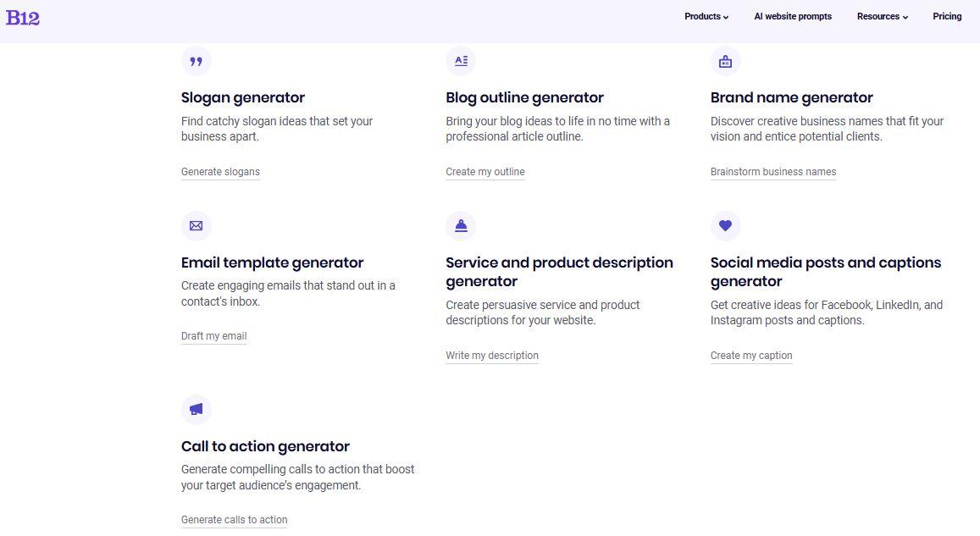The width and height of the screenshot is (980, 536).
Task: Click the Slogan generator heading
Action: tap(243, 97)
